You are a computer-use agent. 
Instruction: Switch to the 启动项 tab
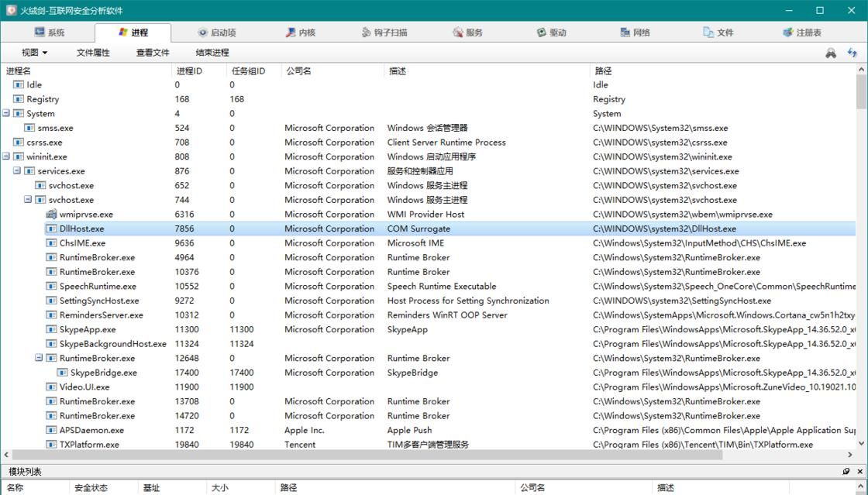pyautogui.click(x=217, y=33)
